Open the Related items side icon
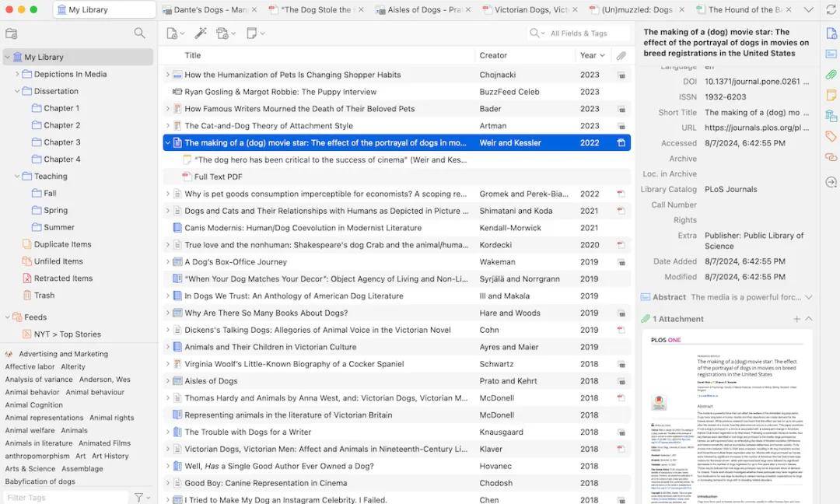This screenshot has width=840, height=504. tap(831, 157)
